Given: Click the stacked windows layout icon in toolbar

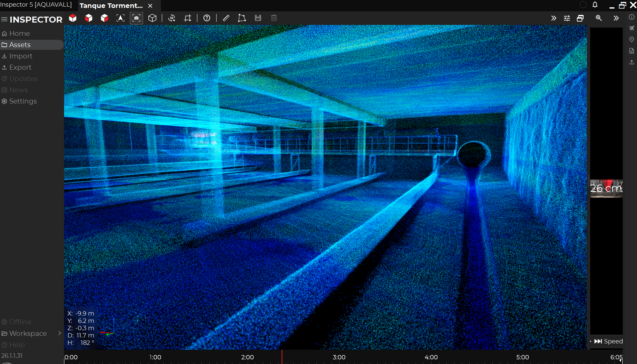Looking at the screenshot, I should tap(580, 18).
